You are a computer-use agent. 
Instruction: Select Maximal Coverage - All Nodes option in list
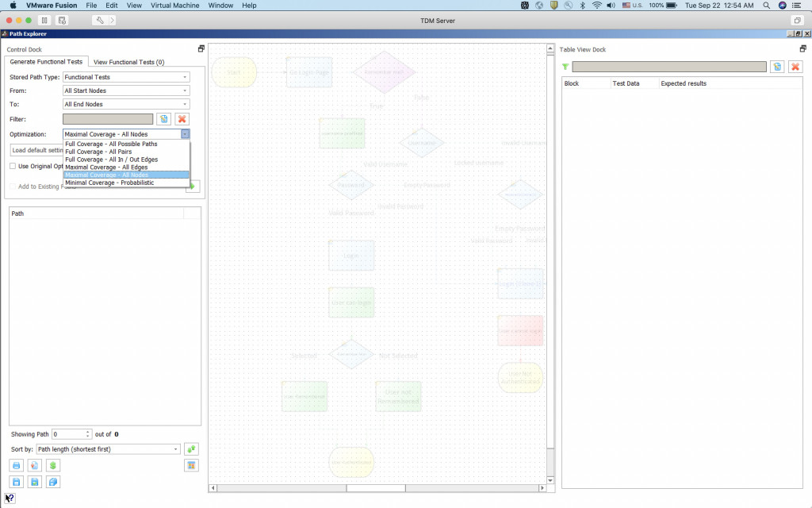tap(126, 175)
